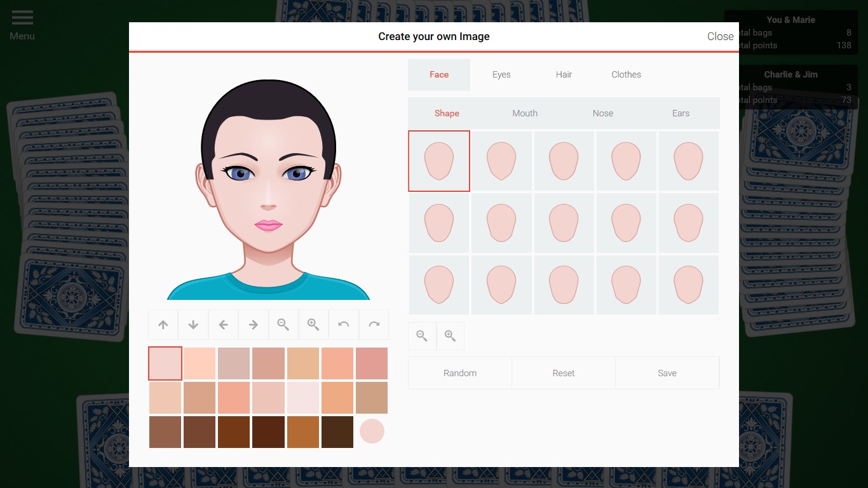868x488 pixels.
Task: Click the move right arrow icon
Action: coord(254,325)
